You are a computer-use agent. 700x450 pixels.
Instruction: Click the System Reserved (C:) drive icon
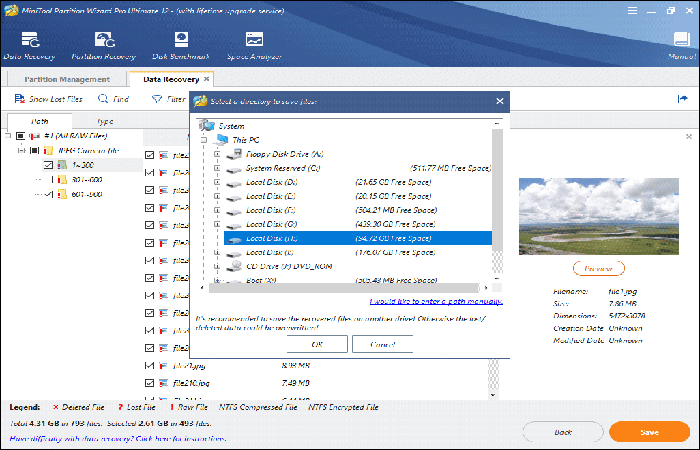[x=233, y=169]
